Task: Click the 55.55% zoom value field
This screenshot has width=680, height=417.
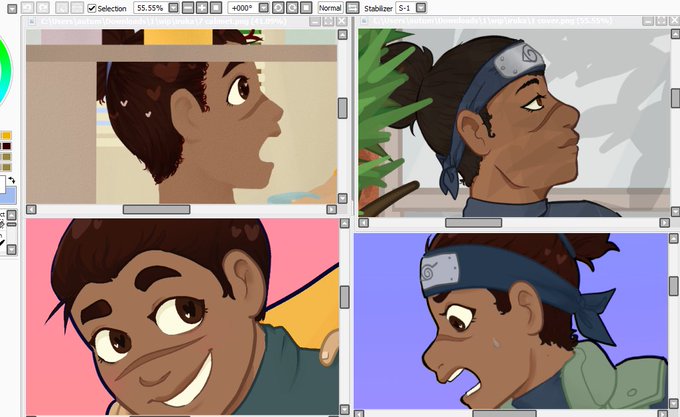Action: (x=150, y=8)
